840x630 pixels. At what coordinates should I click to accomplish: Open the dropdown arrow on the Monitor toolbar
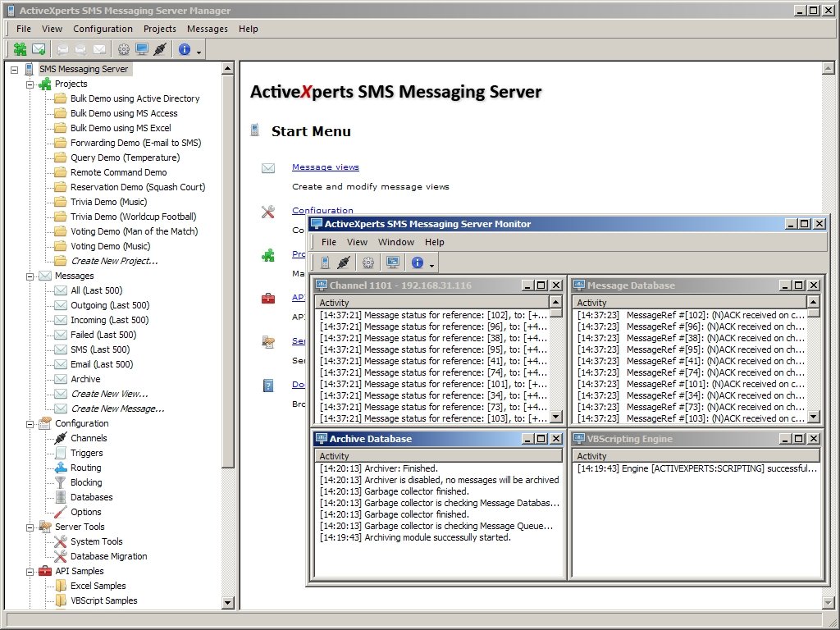click(x=432, y=263)
